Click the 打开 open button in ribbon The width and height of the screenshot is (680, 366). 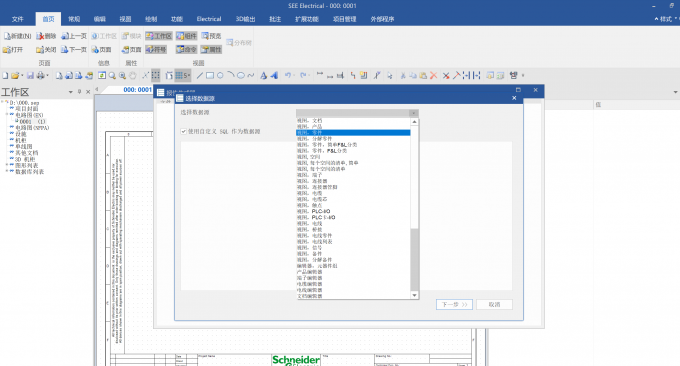pyautogui.click(x=13, y=49)
